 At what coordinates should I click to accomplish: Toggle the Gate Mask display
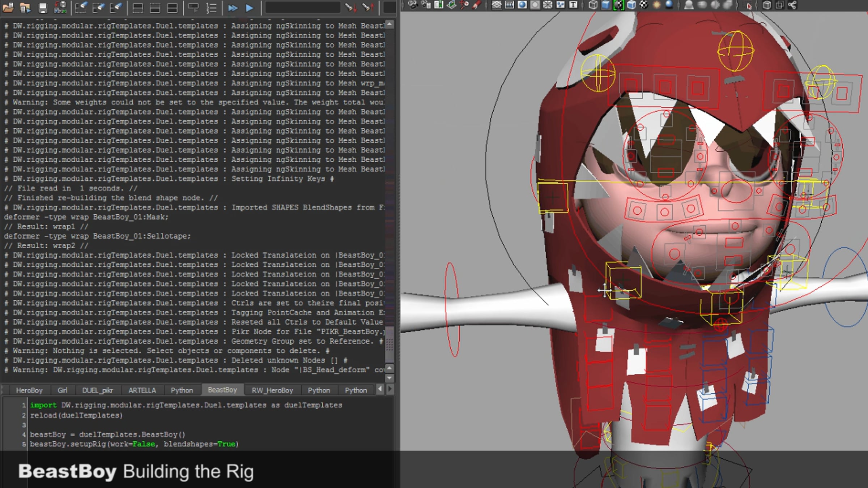[x=535, y=5]
